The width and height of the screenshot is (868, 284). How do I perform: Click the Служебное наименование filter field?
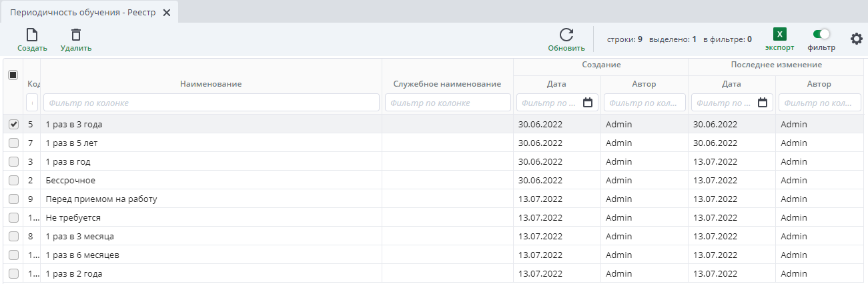(447, 103)
